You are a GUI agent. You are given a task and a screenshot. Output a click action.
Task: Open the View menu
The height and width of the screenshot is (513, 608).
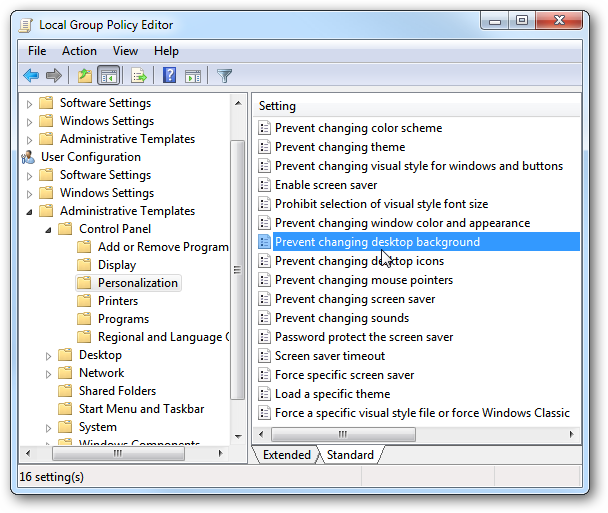click(x=125, y=51)
